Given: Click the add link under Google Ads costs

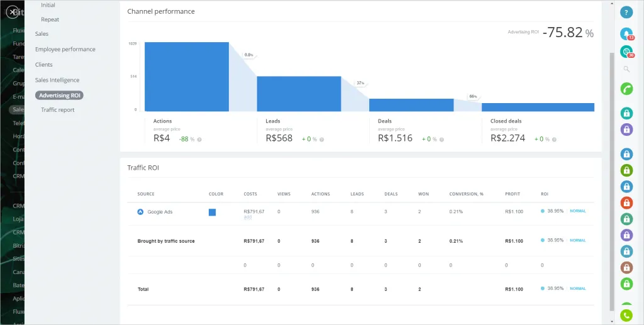Looking at the screenshot, I should [x=248, y=217].
